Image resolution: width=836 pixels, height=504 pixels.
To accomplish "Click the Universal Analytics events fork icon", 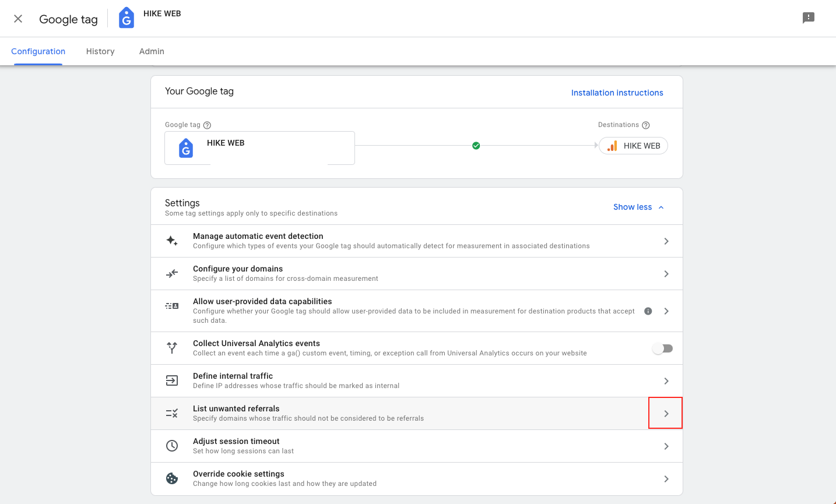I will click(172, 348).
